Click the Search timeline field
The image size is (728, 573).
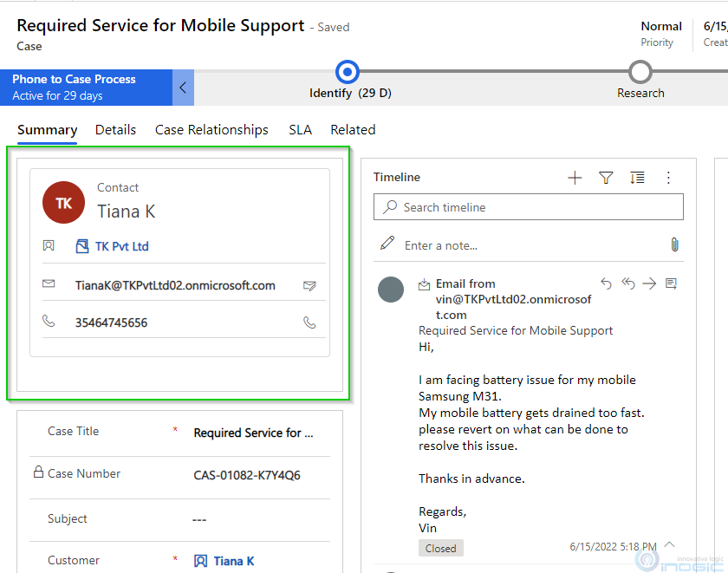(529, 207)
